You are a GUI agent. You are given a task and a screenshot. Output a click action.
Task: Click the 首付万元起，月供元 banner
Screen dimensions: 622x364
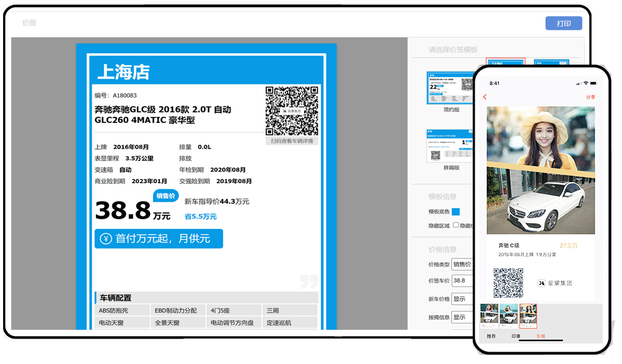tap(159, 239)
